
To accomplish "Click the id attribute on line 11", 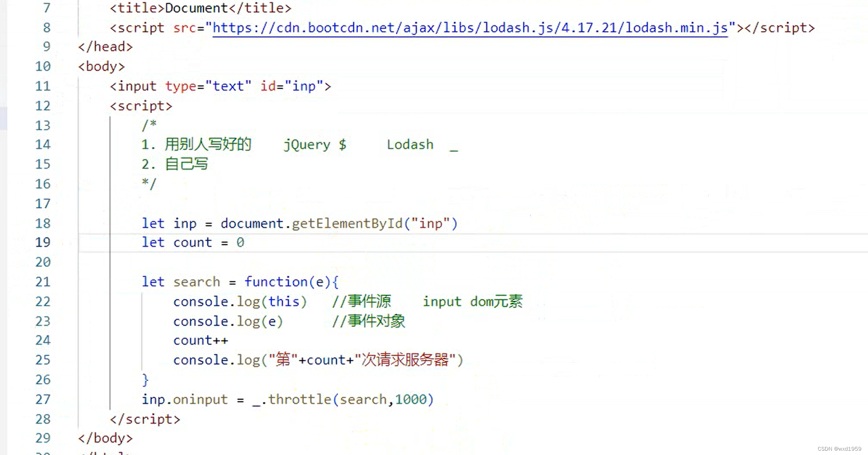I will [268, 86].
